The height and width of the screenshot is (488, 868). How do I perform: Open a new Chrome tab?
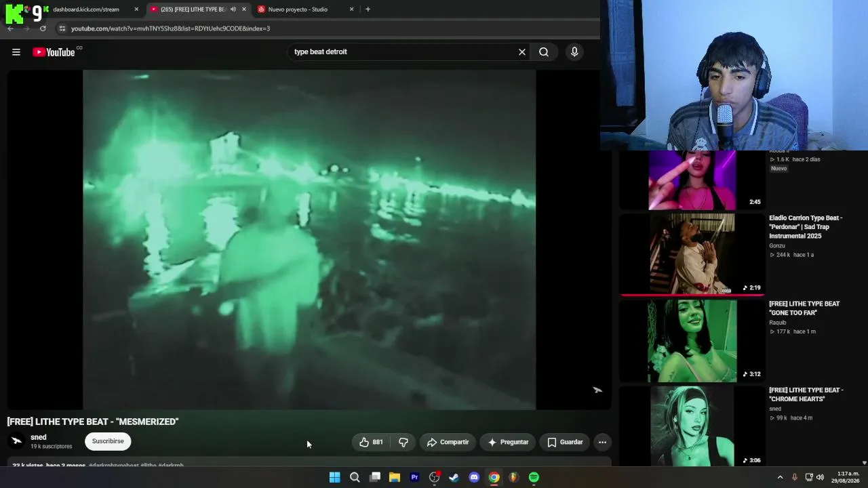coord(368,9)
